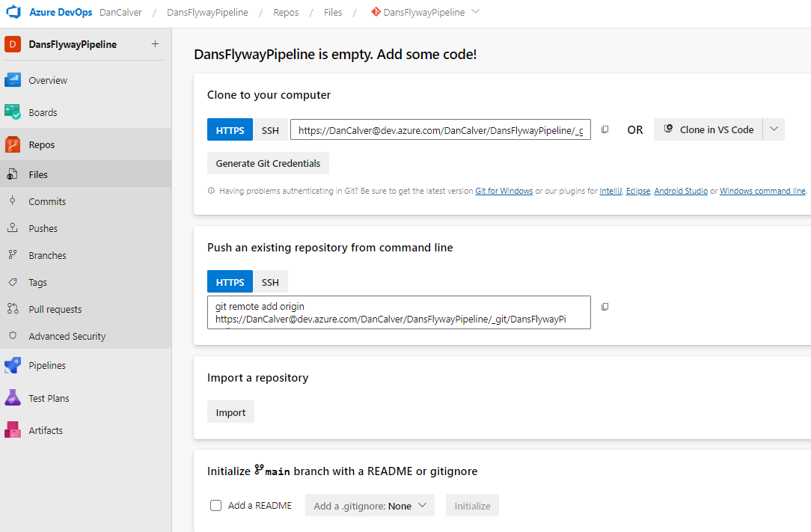
Task: Open Test Plans flask icon
Action: [x=13, y=398]
